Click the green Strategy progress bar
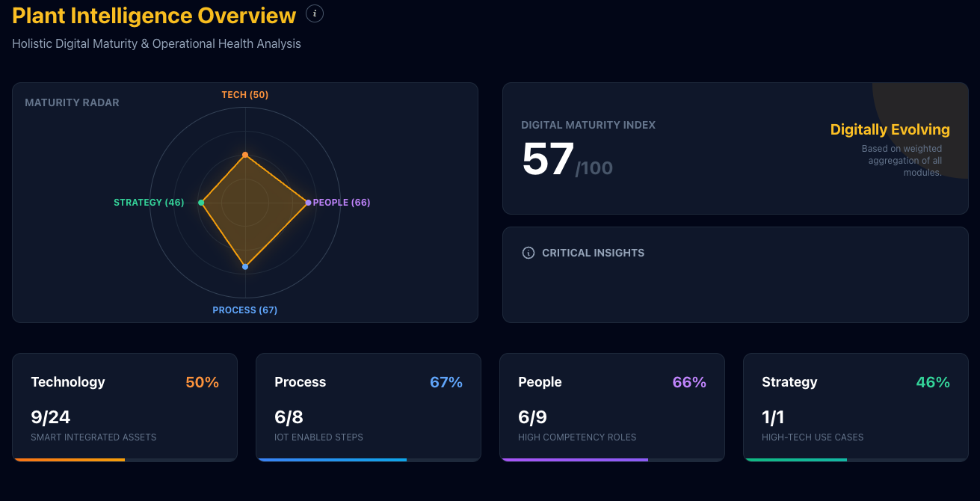The width and height of the screenshot is (980, 501). tap(796, 460)
